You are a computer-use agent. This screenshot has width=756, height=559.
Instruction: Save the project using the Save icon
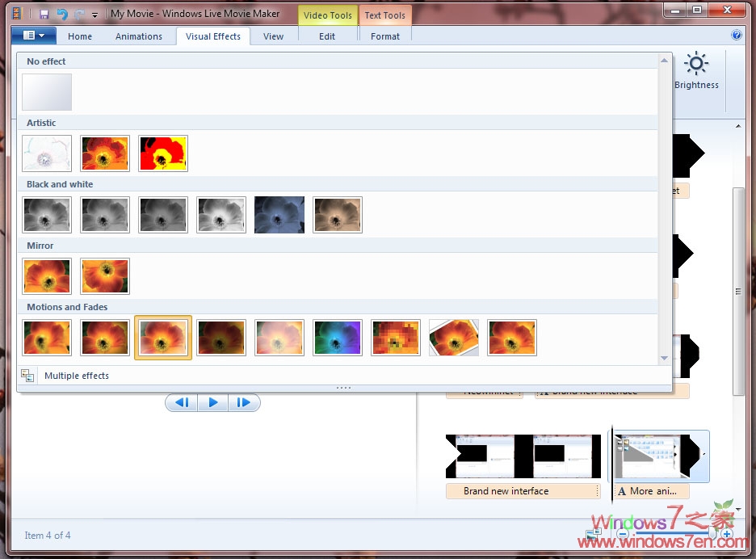(x=44, y=14)
